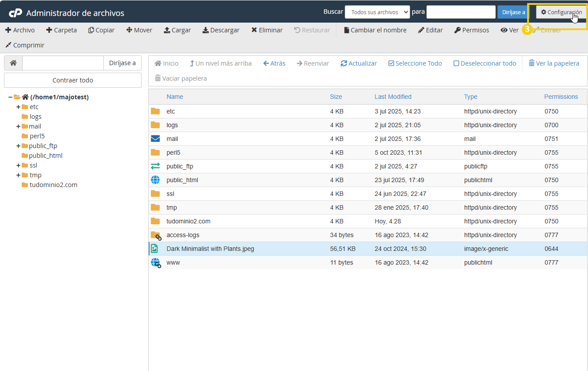This screenshot has height=371, width=588.
Task: Sort the list by Size header
Action: pos(336,97)
